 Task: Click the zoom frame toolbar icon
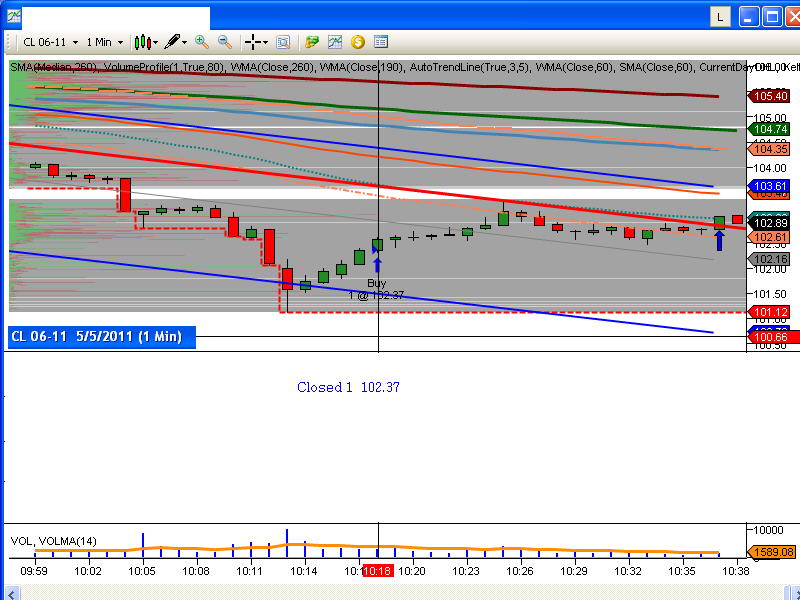[x=283, y=42]
